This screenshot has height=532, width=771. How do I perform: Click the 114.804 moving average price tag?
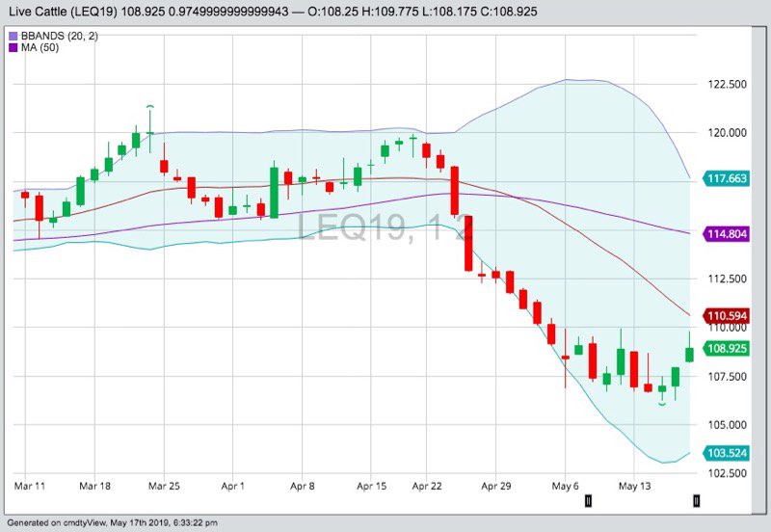[727, 233]
